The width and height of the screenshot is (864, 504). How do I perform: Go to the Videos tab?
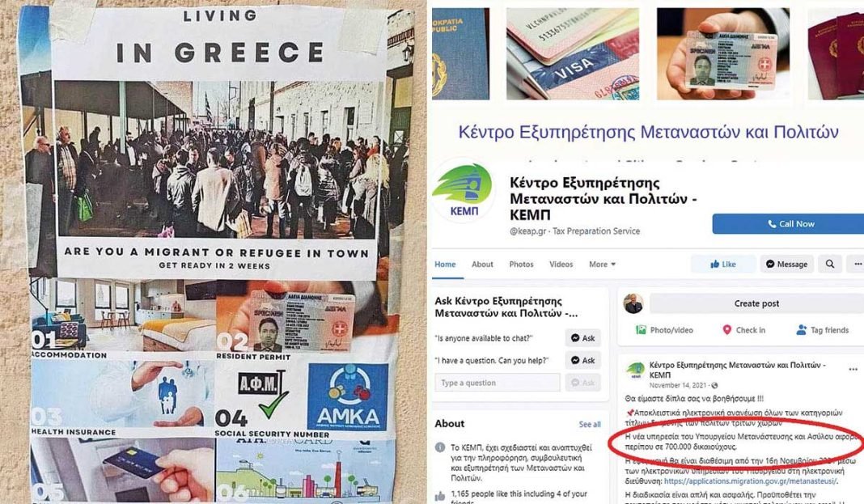tap(561, 265)
